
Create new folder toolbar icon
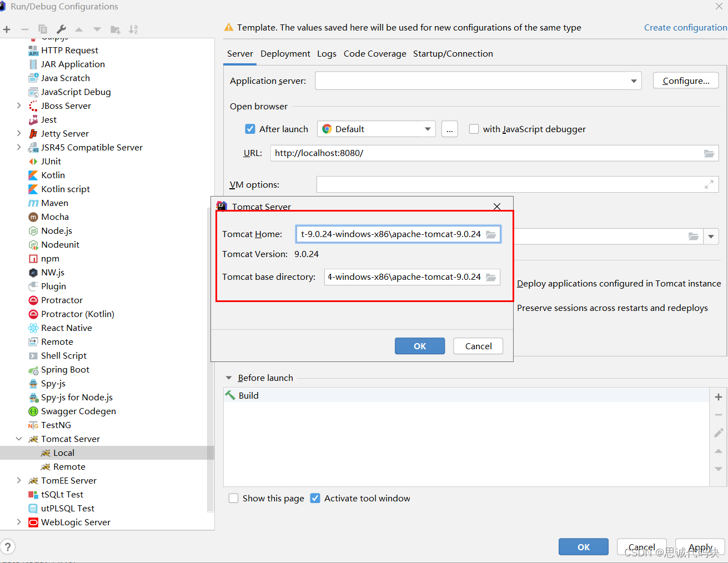click(116, 29)
